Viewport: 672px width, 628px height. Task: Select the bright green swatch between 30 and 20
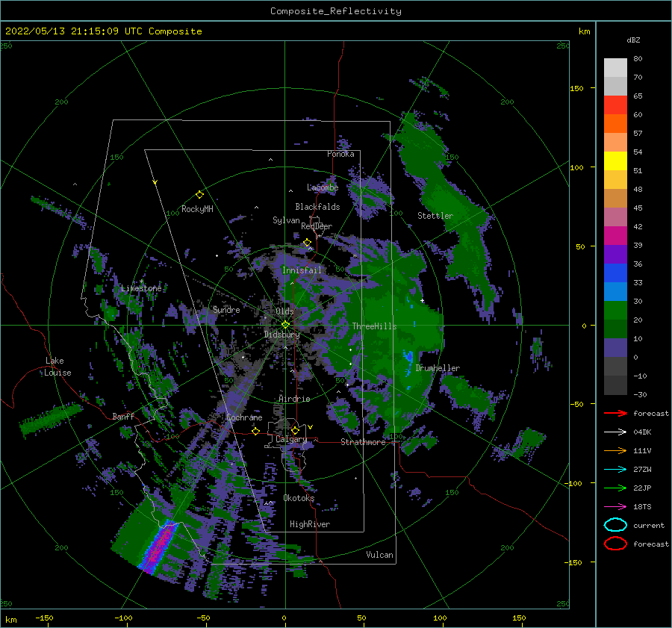[615, 310]
